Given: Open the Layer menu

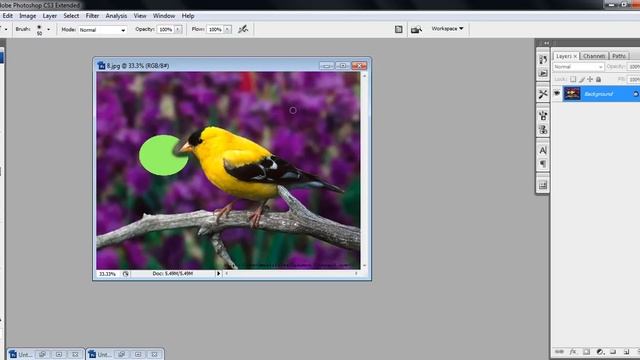Looking at the screenshot, I should [50, 16].
